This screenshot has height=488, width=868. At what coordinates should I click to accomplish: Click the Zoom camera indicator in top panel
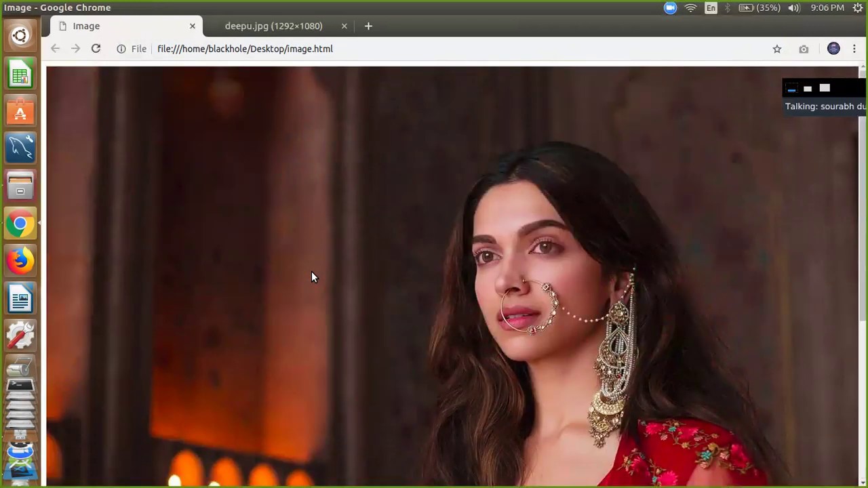(x=670, y=8)
